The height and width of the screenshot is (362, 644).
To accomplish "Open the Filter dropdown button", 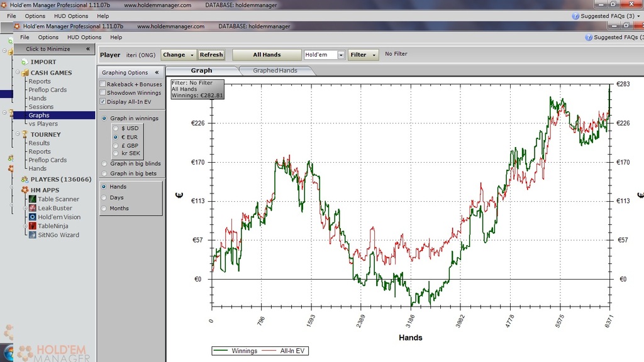I will (x=363, y=55).
